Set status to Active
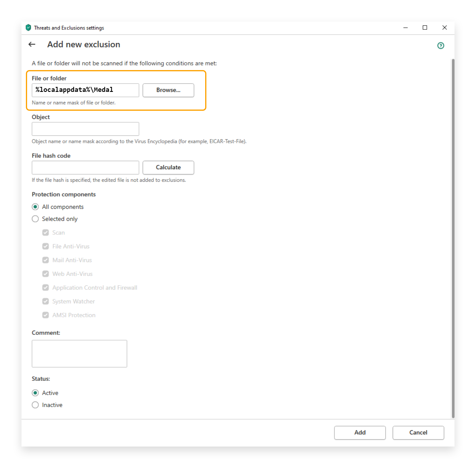The width and height of the screenshot is (476, 468). tap(35, 393)
